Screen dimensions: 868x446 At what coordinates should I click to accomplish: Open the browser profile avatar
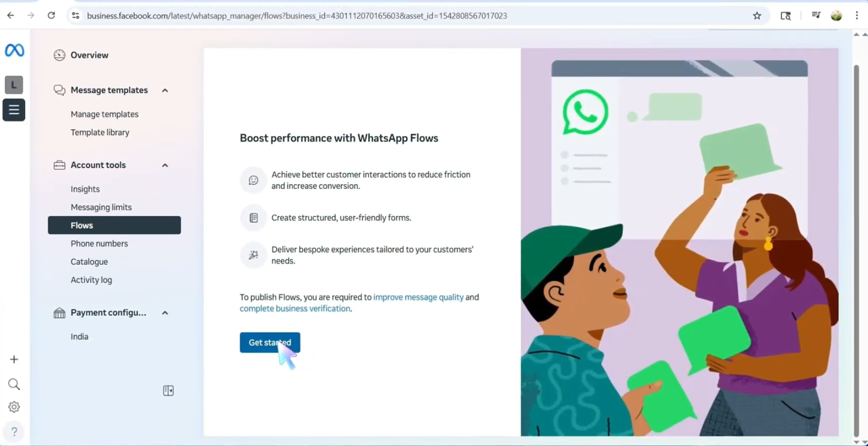[x=836, y=16]
